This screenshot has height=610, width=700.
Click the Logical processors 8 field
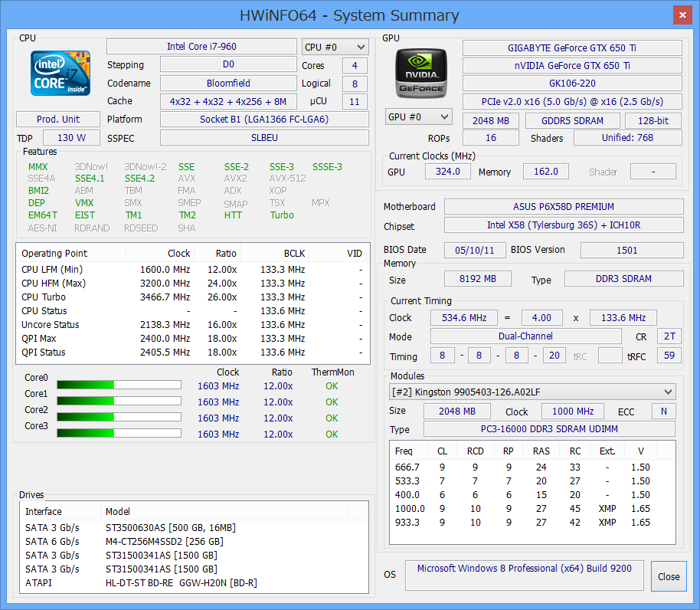pyautogui.click(x=355, y=84)
